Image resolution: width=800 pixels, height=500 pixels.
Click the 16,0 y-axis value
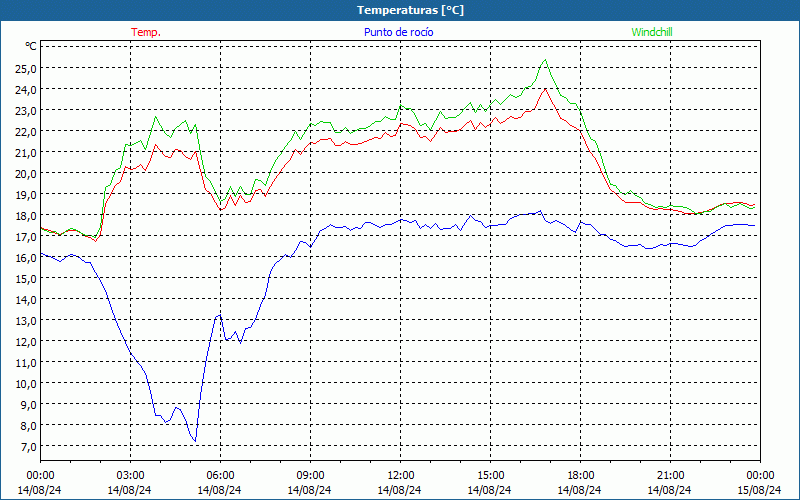[x=26, y=257]
